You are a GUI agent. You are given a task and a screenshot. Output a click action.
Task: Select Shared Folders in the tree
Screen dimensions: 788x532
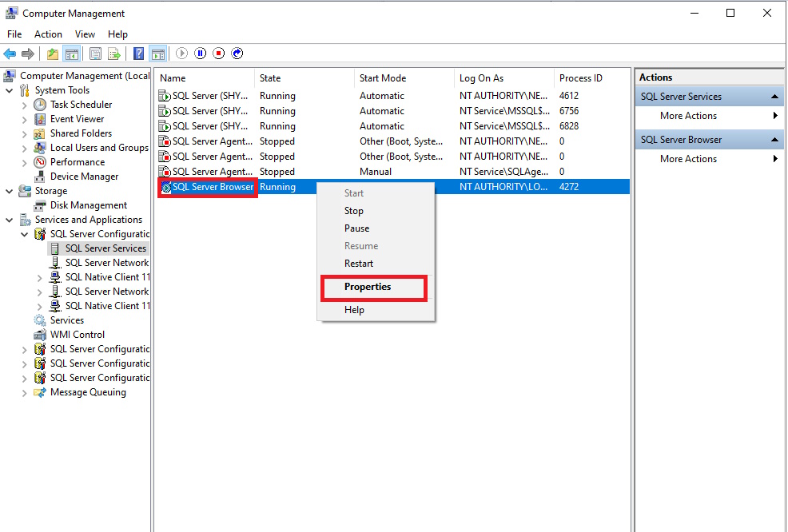(x=81, y=133)
